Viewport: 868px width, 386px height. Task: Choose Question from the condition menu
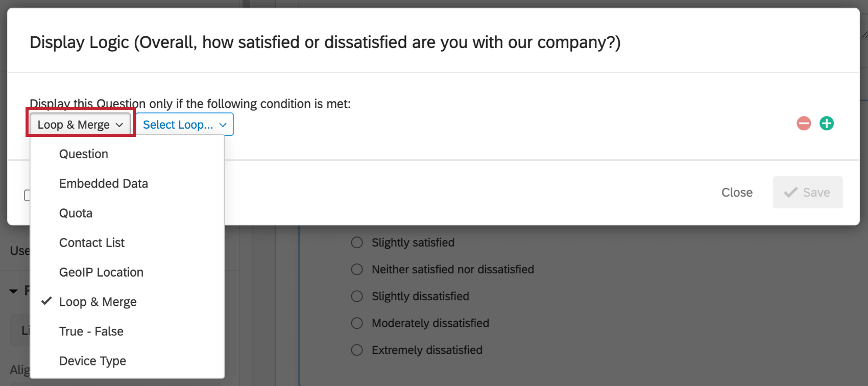pyautogui.click(x=84, y=154)
